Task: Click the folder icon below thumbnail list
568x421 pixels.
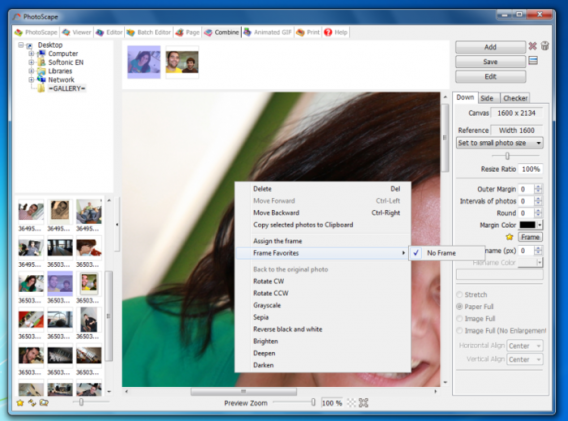Action: coord(44,403)
